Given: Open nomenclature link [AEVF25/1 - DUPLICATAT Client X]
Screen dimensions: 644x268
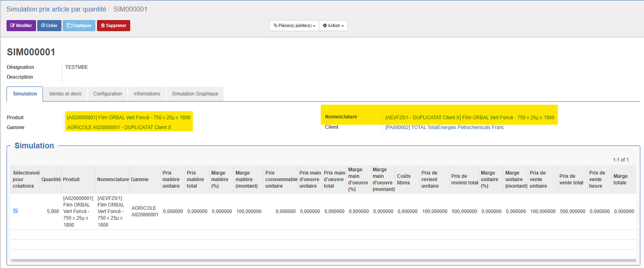Looking at the screenshot, I should pos(470,118).
